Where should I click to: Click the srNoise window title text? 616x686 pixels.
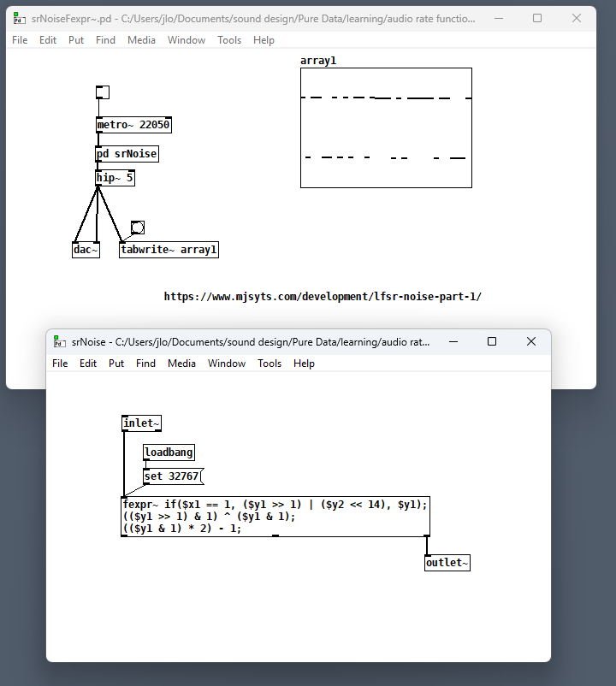[x=251, y=342]
